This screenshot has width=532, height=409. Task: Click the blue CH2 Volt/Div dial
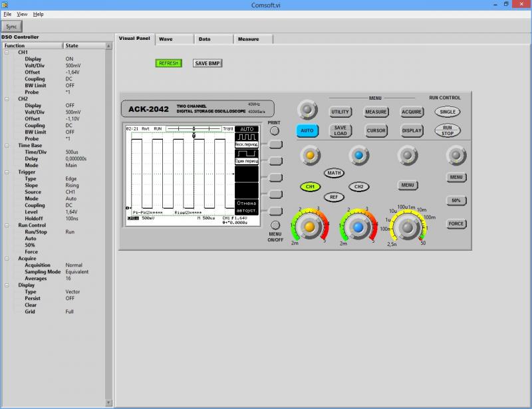(358, 227)
